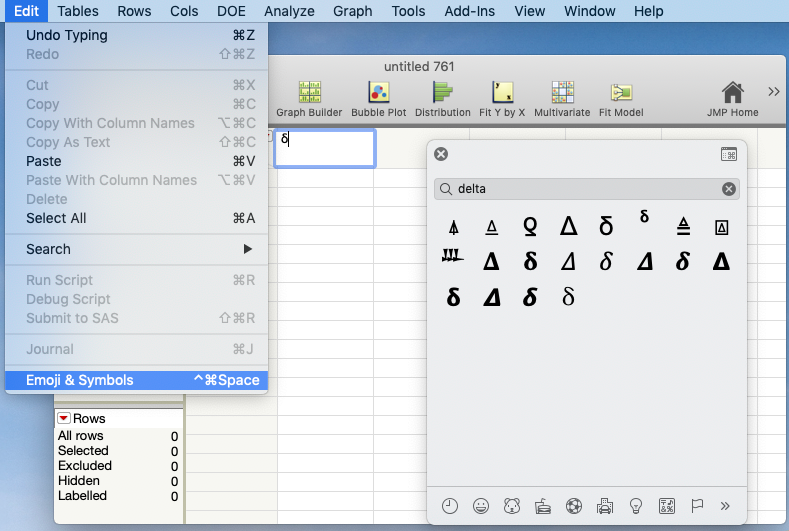The height and width of the screenshot is (531, 789).
Task: Expand the toolbar overflow chevrons
Action: point(773,92)
